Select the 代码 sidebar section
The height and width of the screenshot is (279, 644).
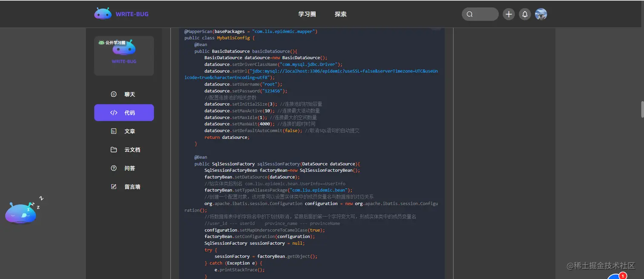click(124, 113)
